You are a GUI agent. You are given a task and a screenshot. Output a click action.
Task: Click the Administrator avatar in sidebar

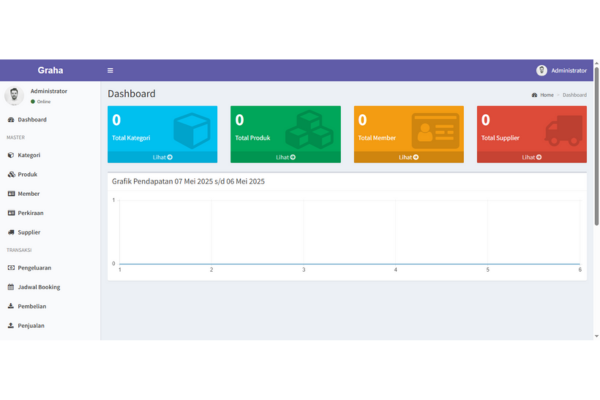(15, 96)
